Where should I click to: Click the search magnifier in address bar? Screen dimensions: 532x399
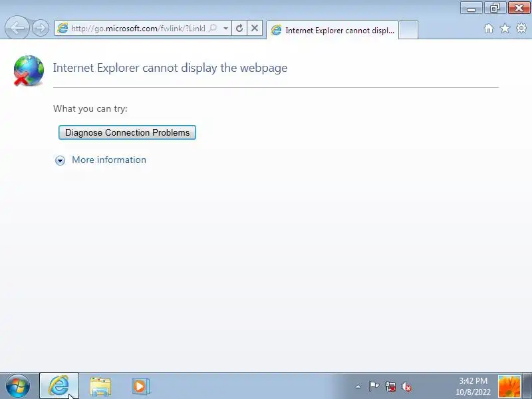coord(213,28)
